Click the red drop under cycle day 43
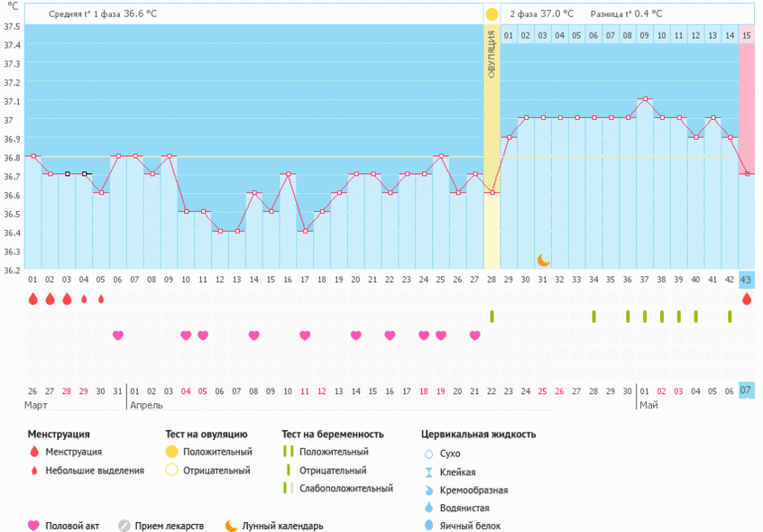Viewport: 763px width, 532px height. click(747, 298)
